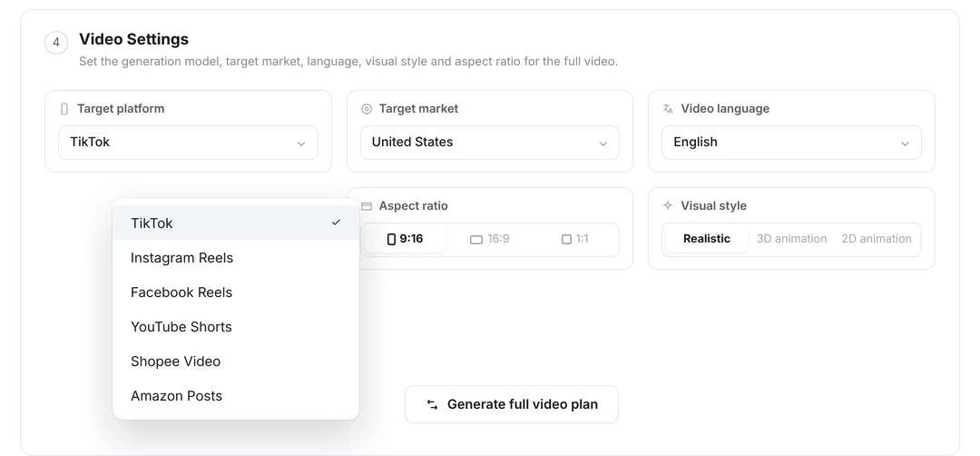The height and width of the screenshot is (456, 980).
Task: Click the phone icon beside Target platform
Action: (x=64, y=109)
